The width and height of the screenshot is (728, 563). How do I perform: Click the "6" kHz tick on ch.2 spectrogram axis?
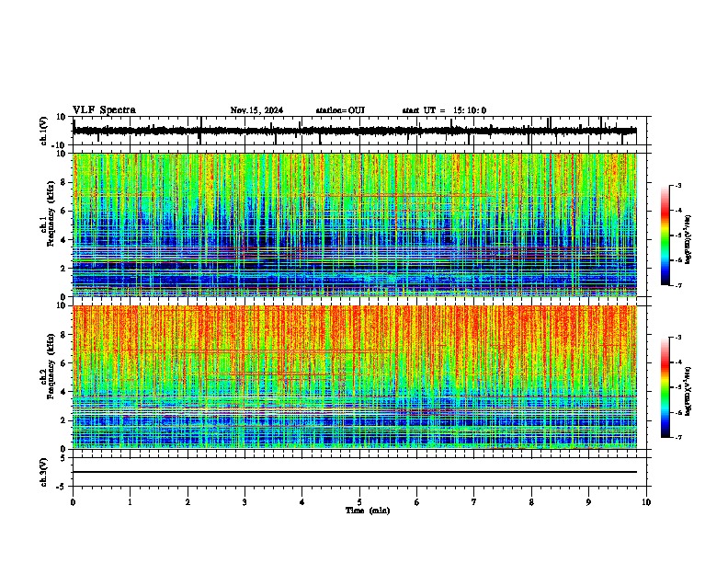tap(63, 362)
